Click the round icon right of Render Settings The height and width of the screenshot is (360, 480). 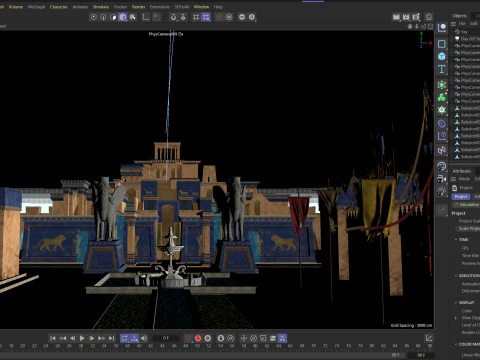(429, 17)
